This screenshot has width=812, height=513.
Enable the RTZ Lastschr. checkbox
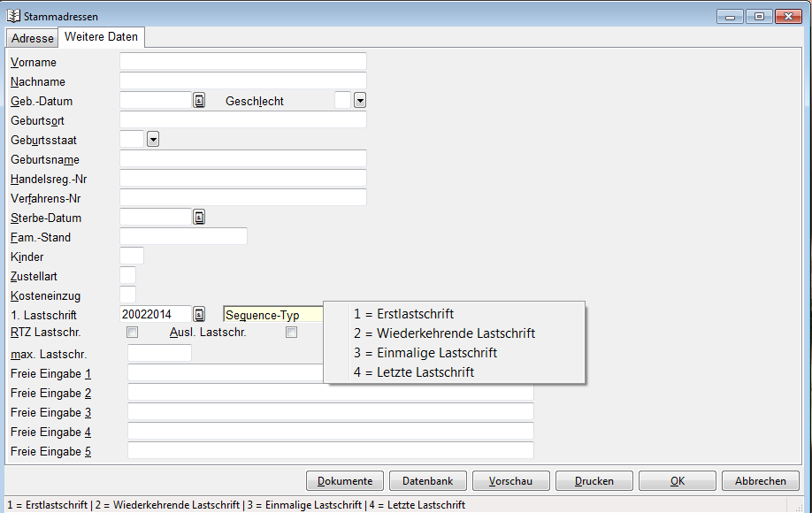(133, 333)
